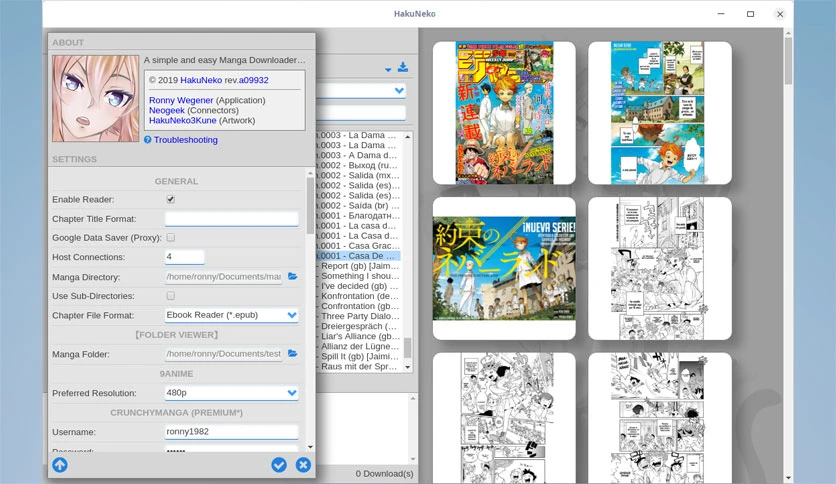836x484 pixels.
Task: Select chapter 'Spill It (gb) [Jaimi'
Action: pyautogui.click(x=358, y=356)
